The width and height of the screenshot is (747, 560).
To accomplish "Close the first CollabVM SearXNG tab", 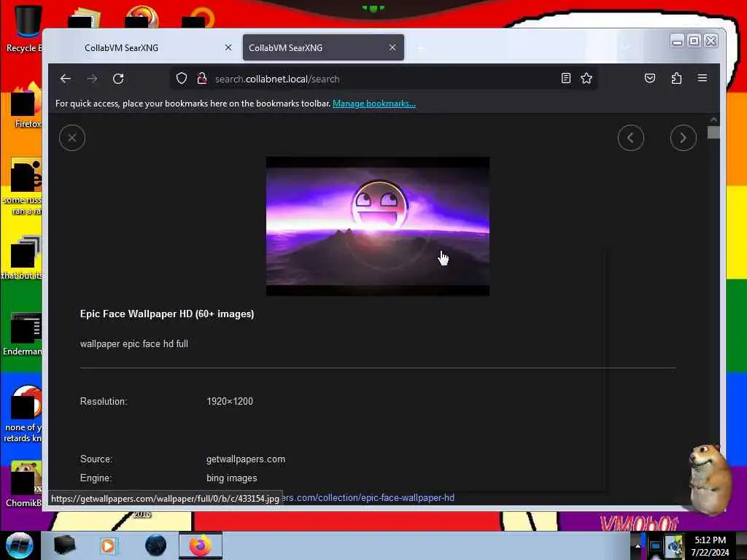I will click(228, 47).
